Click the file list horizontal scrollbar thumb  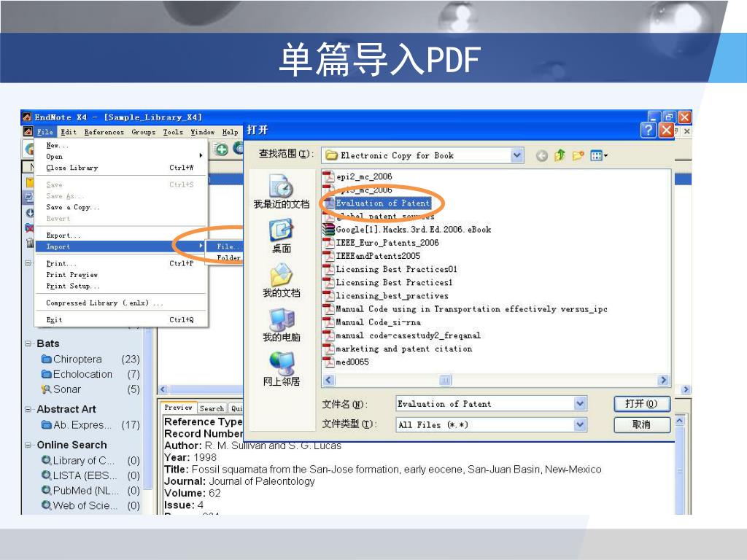(x=445, y=380)
